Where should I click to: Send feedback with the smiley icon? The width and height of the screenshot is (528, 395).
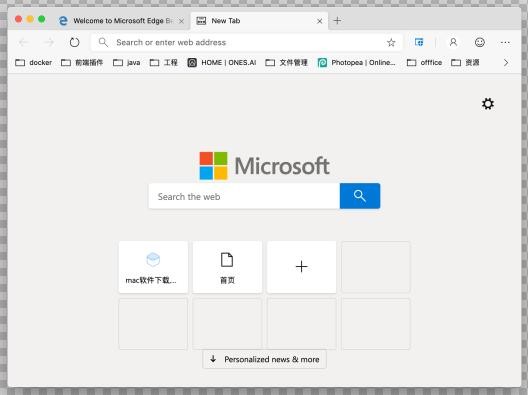[480, 42]
